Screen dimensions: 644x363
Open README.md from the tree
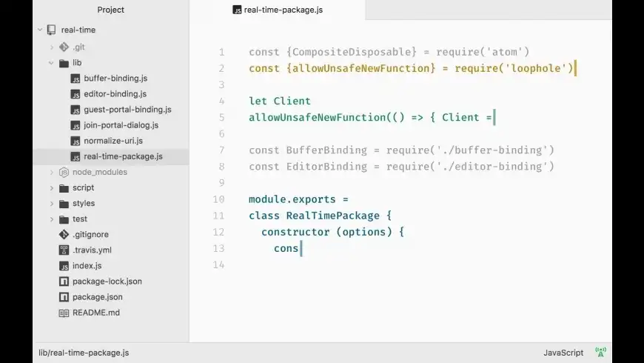click(96, 313)
